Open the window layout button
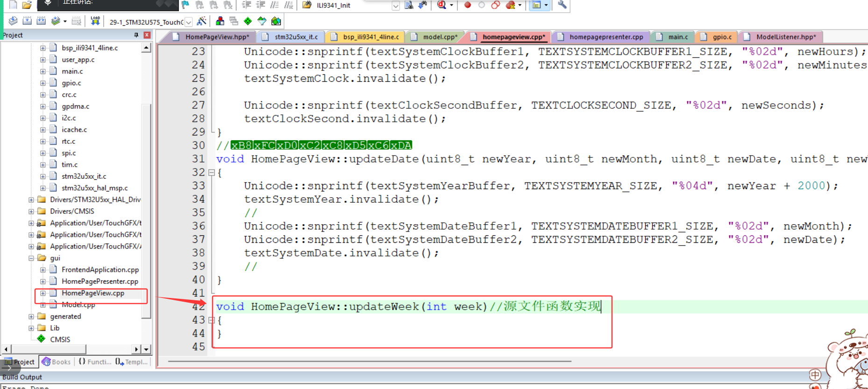This screenshot has height=389, width=868. tap(537, 5)
